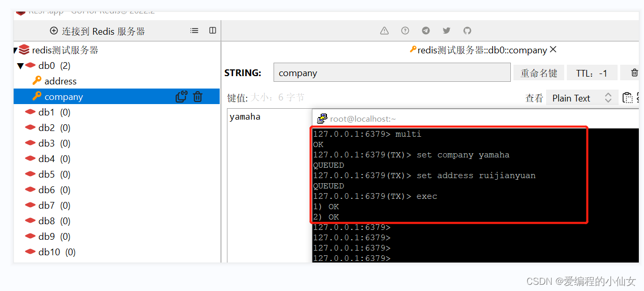Screen dimensions: 644x291
Task: Switch to the redis测试服务器::db0::company tab
Action: (x=478, y=50)
